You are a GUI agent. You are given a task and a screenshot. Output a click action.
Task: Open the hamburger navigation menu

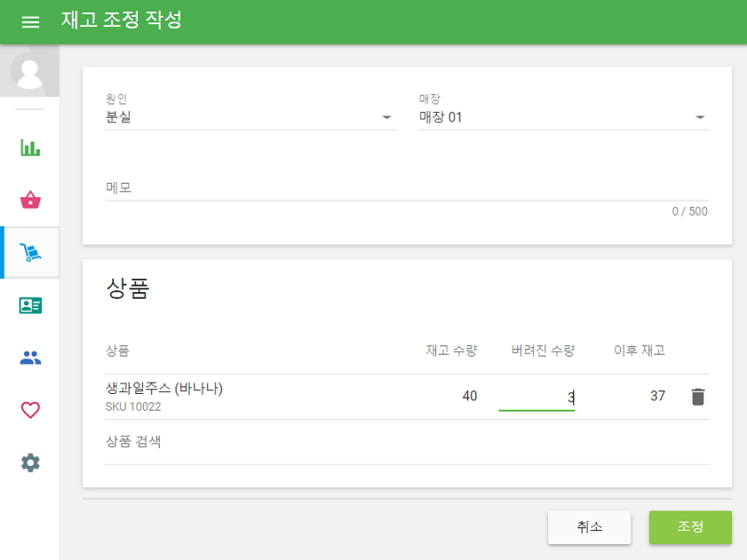(x=30, y=21)
